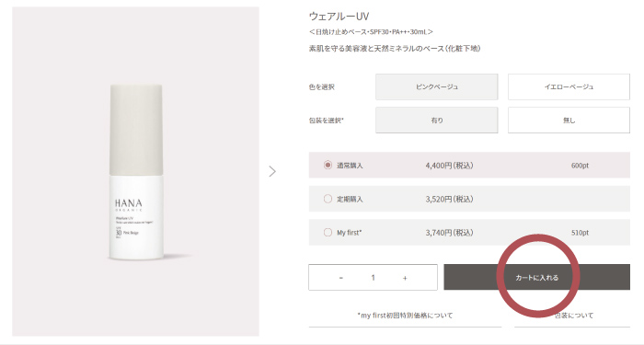Show next product image with arrow
This screenshot has height=345, width=644.
pos(272,171)
